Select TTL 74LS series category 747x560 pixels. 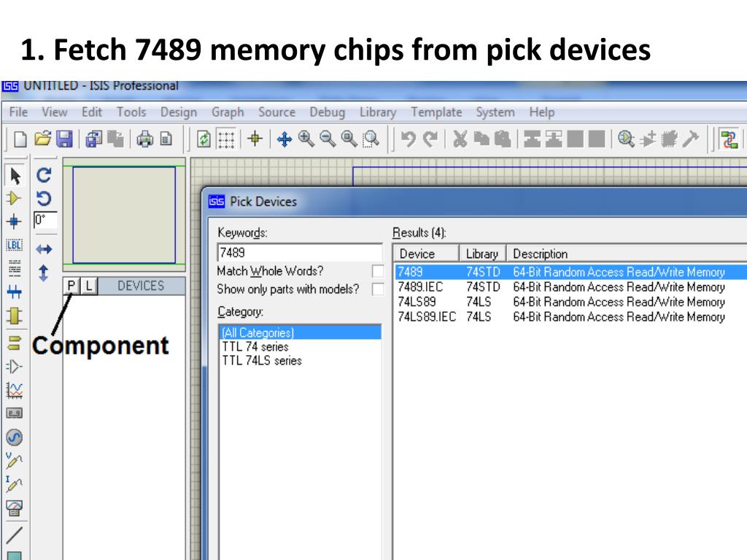click(x=300, y=360)
